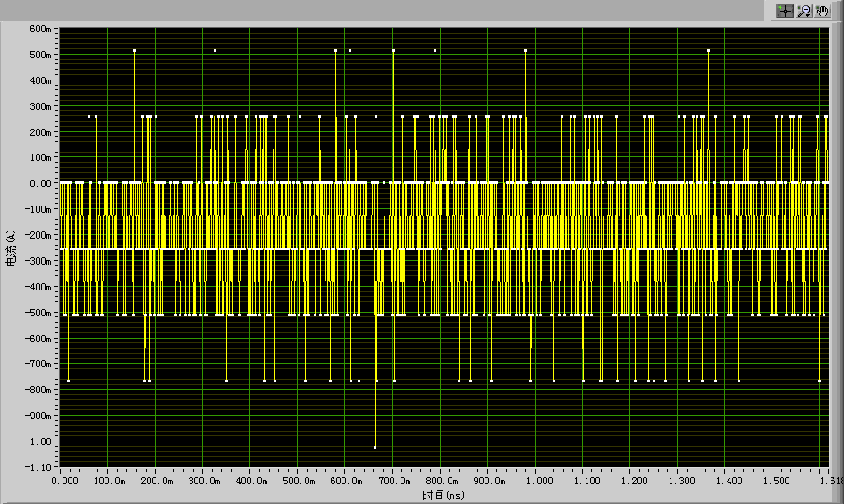Click the 400m Y-axis tick label

pos(40,80)
